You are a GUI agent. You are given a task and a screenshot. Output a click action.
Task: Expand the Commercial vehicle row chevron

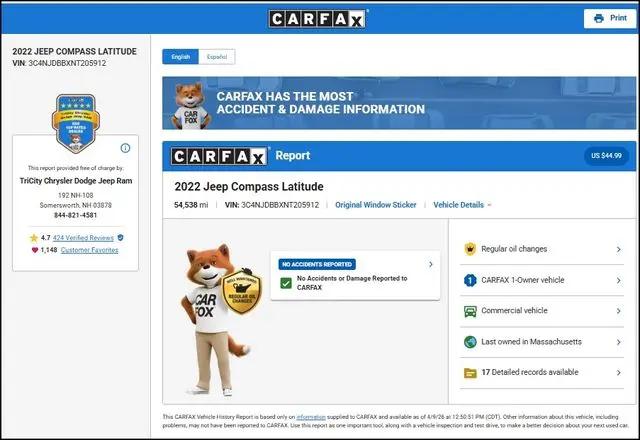pos(619,311)
